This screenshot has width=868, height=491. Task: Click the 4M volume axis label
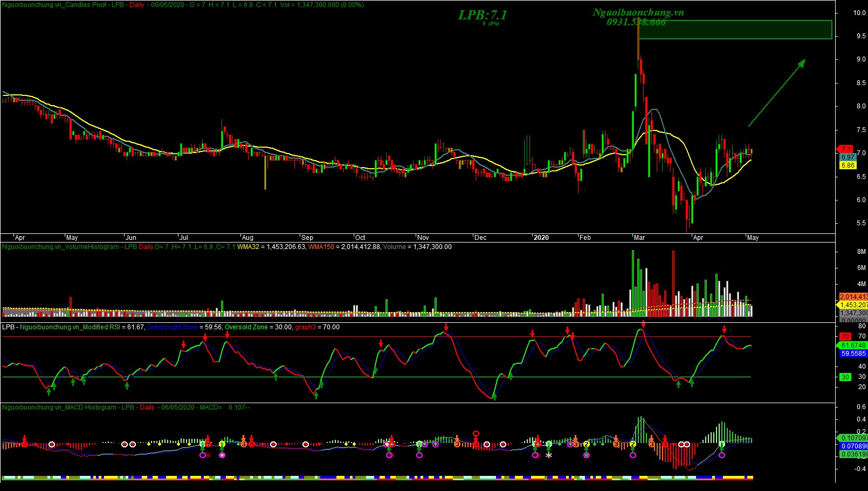coord(862,284)
